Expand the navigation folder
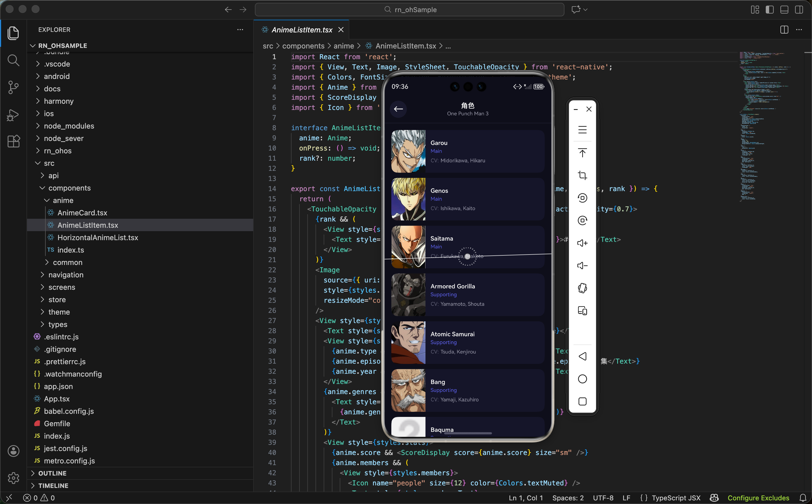812x504 pixels. [66, 275]
